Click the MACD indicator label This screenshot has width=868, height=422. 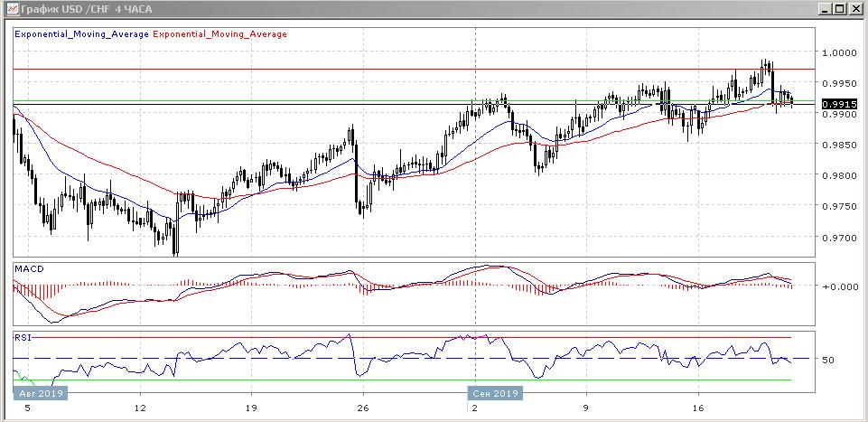click(29, 269)
